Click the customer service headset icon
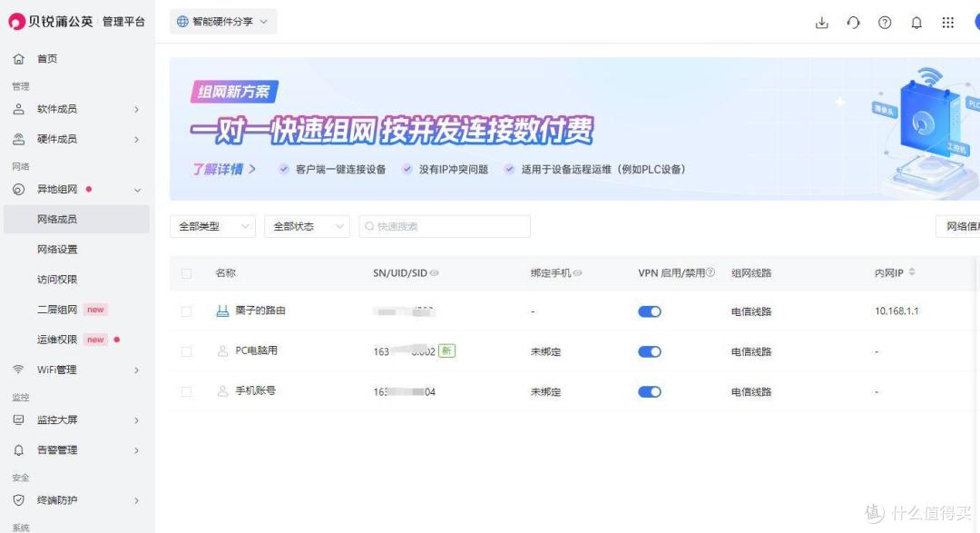Viewport: 980px width, 533px height. [x=853, y=23]
